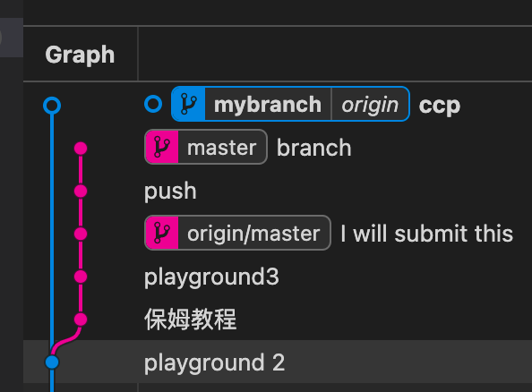Select the playground 2 commit row
532x392 pixels.
click(278, 362)
